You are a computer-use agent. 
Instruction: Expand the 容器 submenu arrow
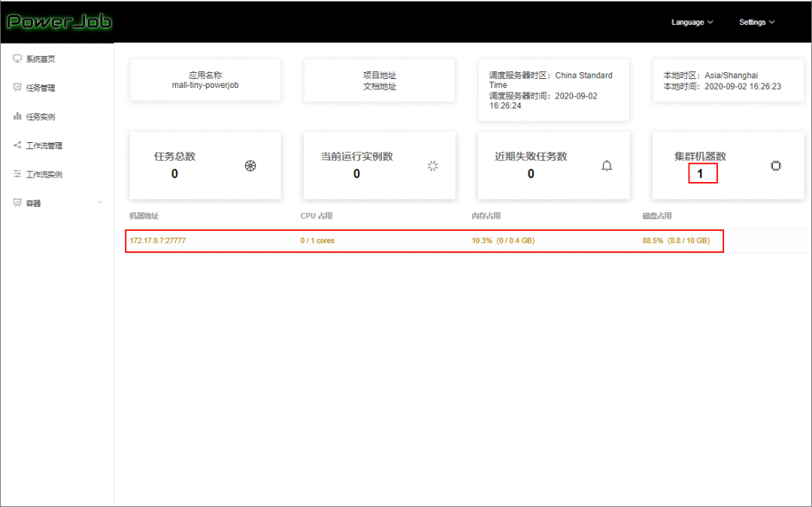[x=100, y=202]
